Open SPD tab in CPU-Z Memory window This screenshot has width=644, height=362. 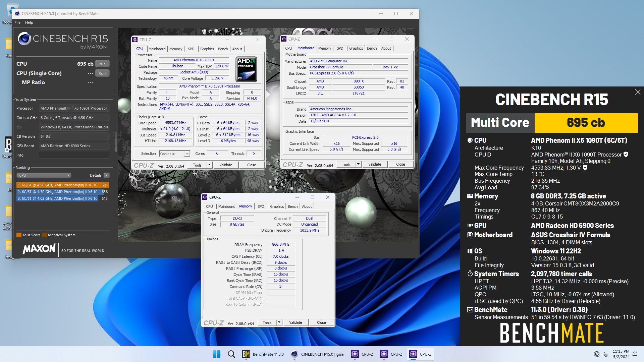261,206
